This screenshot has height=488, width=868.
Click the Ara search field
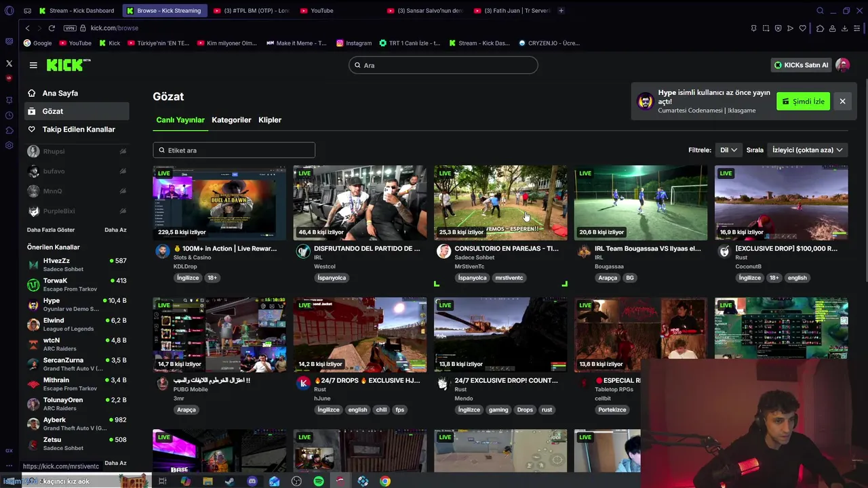point(443,65)
